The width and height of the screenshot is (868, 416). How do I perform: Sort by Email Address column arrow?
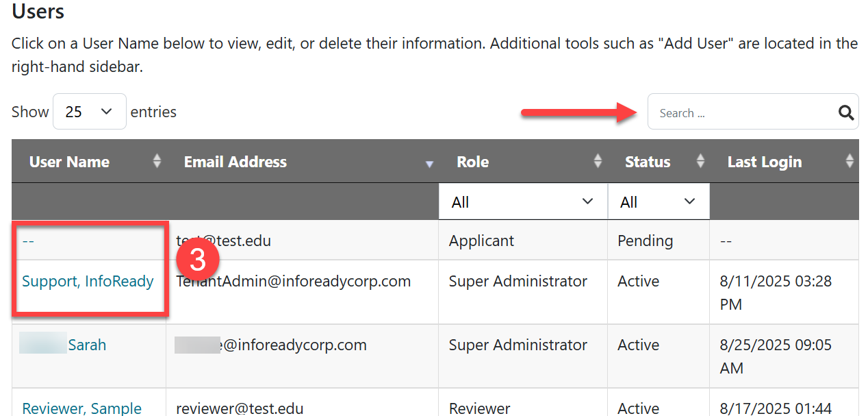429,164
